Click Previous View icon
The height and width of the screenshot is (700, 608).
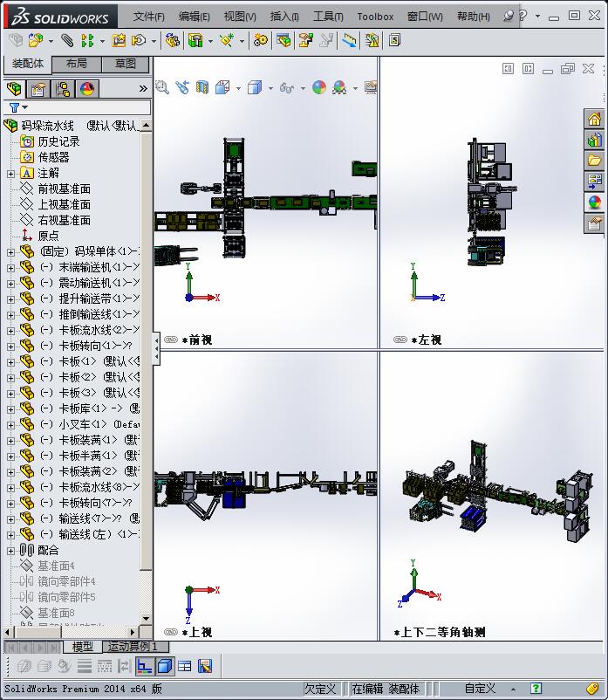[x=182, y=87]
